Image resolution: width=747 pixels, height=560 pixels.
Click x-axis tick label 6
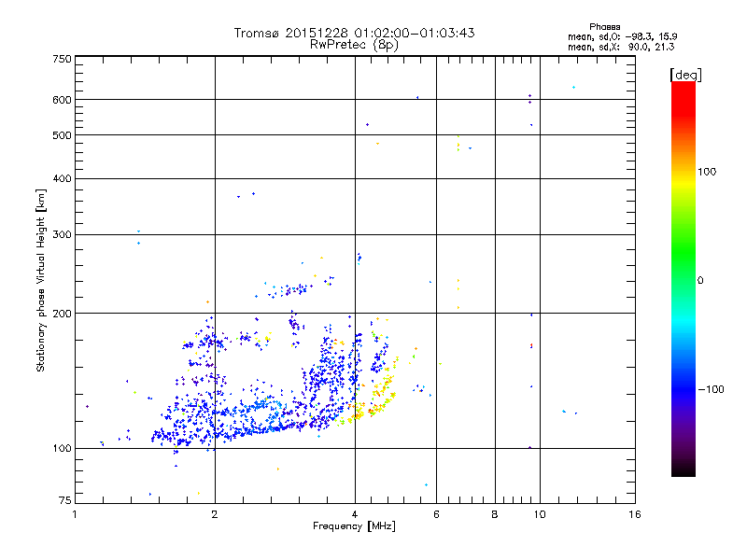(x=436, y=514)
